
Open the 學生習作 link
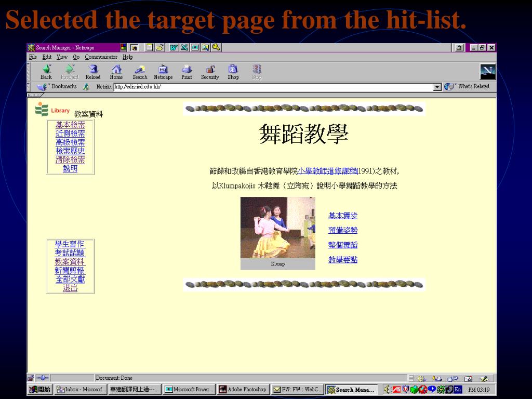70,244
